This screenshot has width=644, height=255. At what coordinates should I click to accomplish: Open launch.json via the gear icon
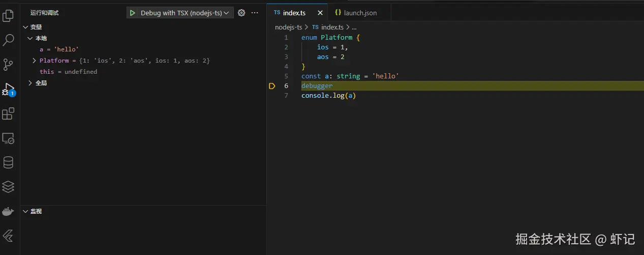241,13
